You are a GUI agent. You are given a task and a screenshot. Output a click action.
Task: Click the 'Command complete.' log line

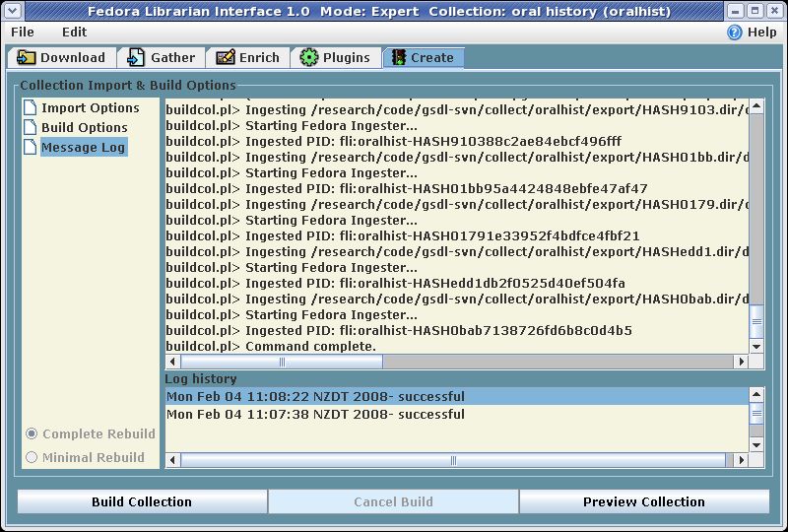(271, 346)
